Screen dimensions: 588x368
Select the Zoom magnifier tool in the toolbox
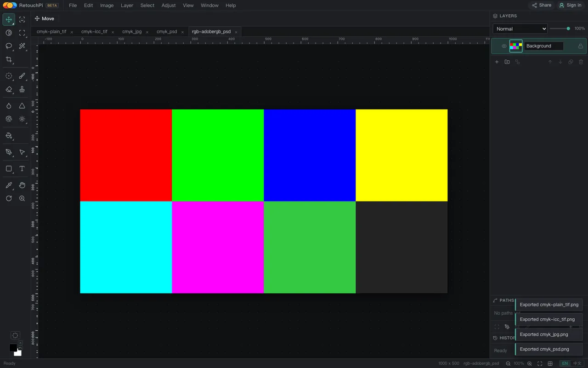coord(22,198)
